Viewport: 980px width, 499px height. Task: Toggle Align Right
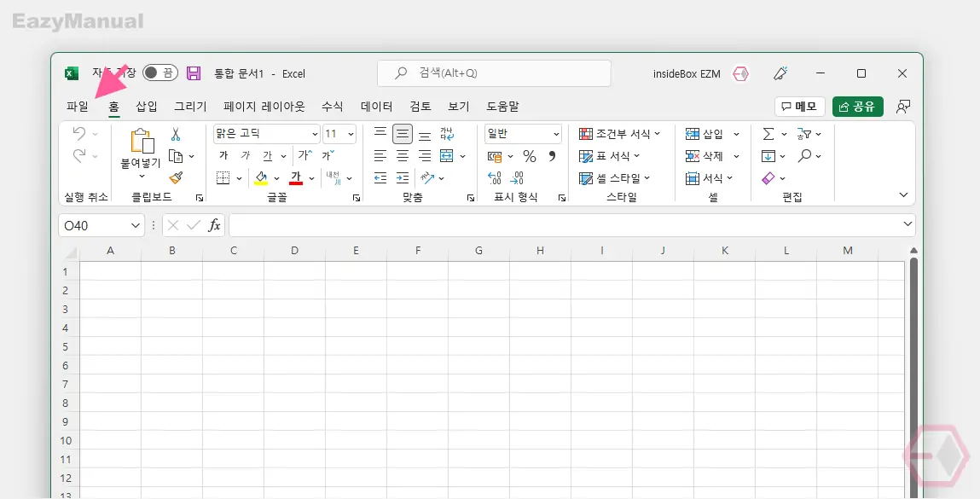425,155
